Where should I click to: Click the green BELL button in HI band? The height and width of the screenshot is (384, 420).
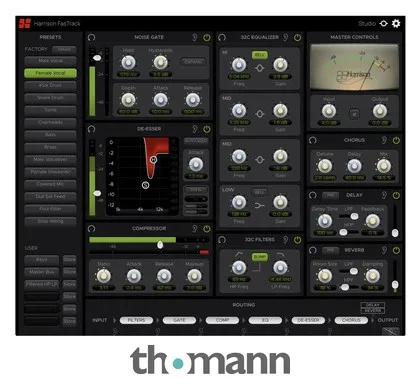click(x=260, y=55)
